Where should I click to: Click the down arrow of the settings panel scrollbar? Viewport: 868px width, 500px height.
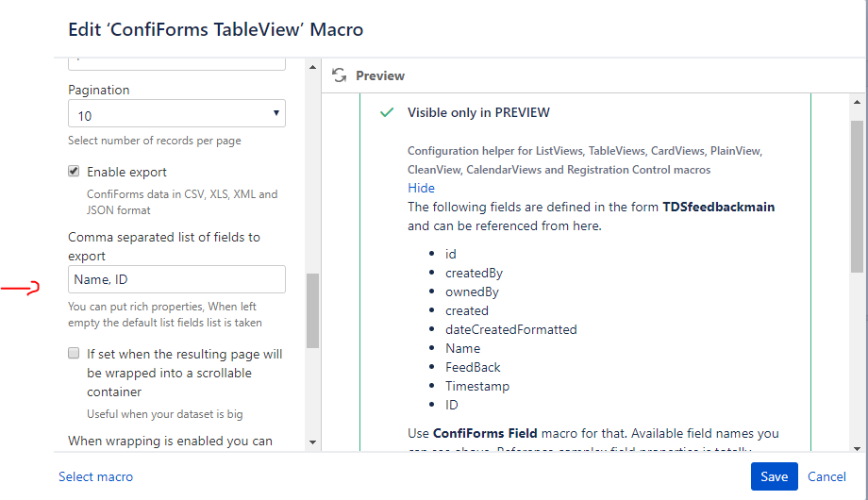(313, 442)
